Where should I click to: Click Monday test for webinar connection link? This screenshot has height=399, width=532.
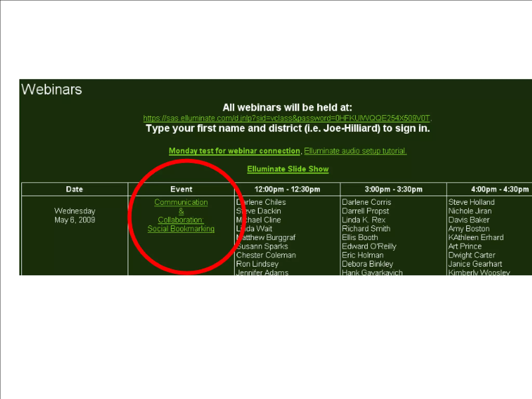pyautogui.click(x=234, y=151)
